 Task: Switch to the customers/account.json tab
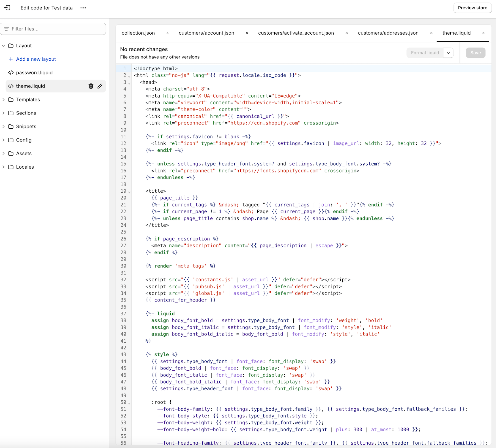point(206,33)
